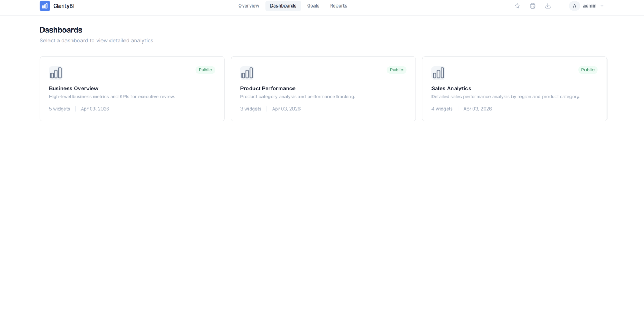Toggle the Public badge on Business Overview
Viewport: 644px width, 331px height.
point(205,69)
